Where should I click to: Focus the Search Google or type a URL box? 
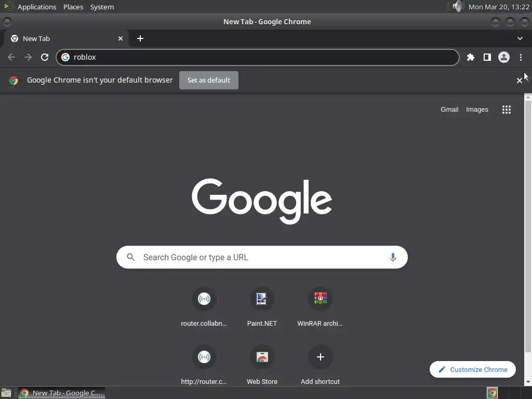[262, 257]
